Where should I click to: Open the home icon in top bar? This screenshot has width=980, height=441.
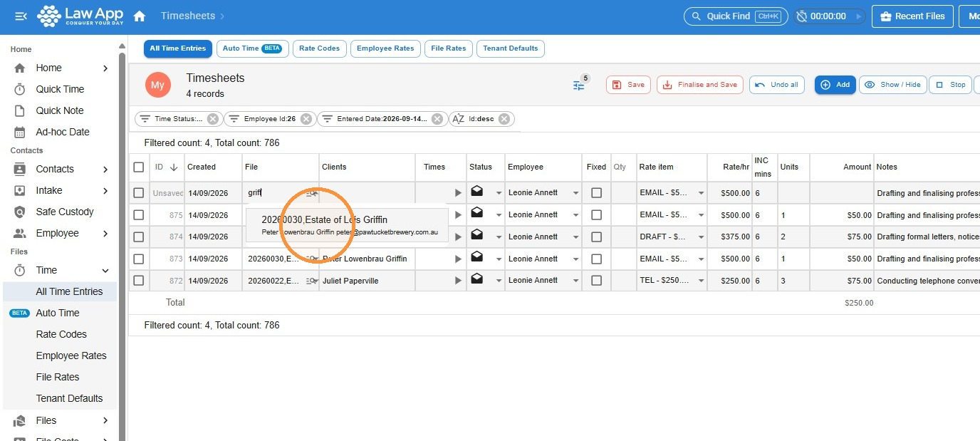pos(140,16)
